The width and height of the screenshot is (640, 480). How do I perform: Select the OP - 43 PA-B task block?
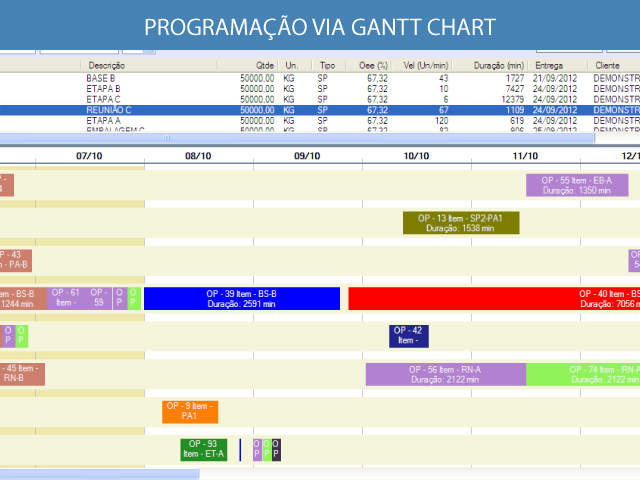(16, 260)
